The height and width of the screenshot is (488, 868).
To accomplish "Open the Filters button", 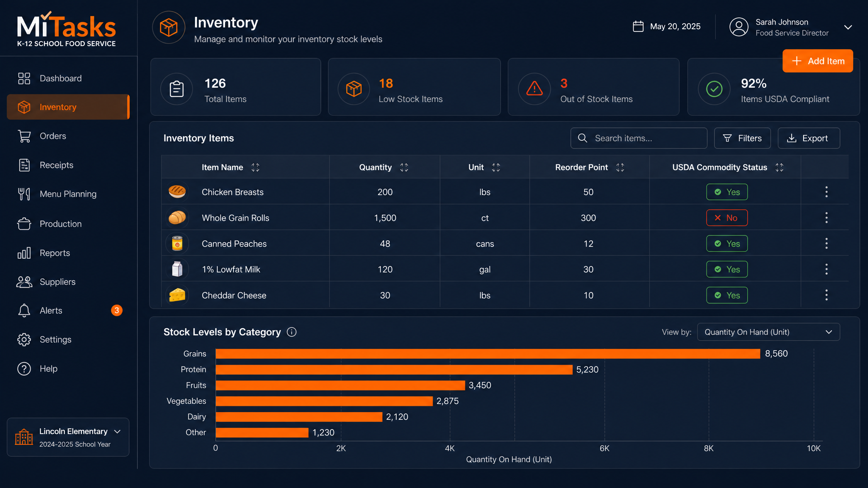I will pyautogui.click(x=742, y=138).
